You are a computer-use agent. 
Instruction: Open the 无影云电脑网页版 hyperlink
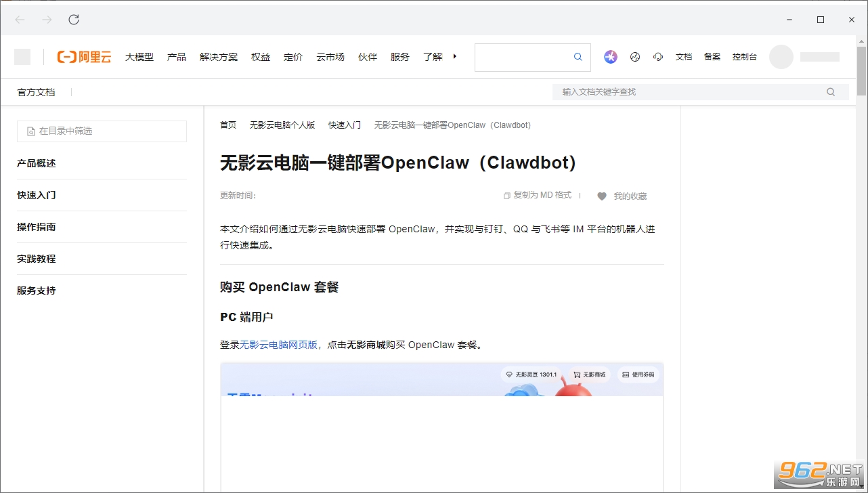[278, 345]
